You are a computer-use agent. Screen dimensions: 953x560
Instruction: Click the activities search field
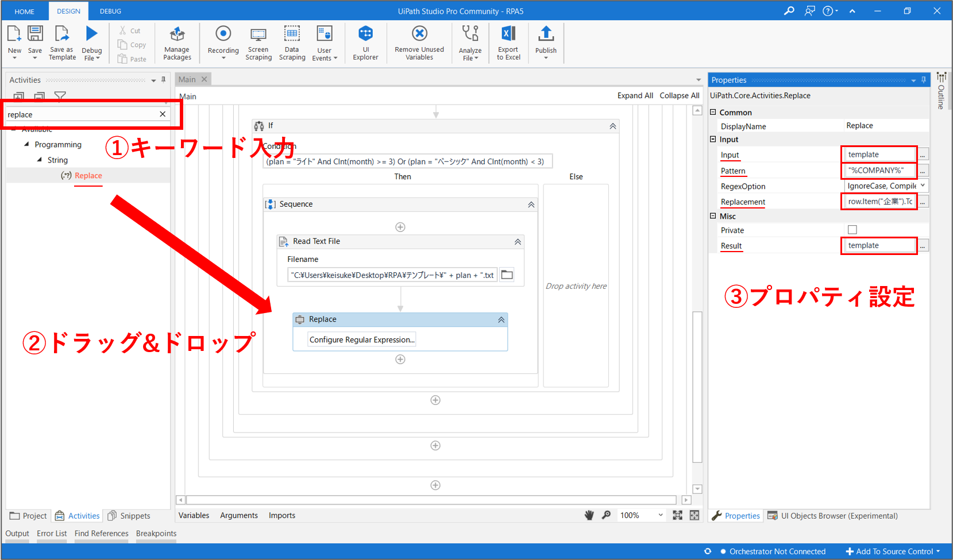point(80,115)
